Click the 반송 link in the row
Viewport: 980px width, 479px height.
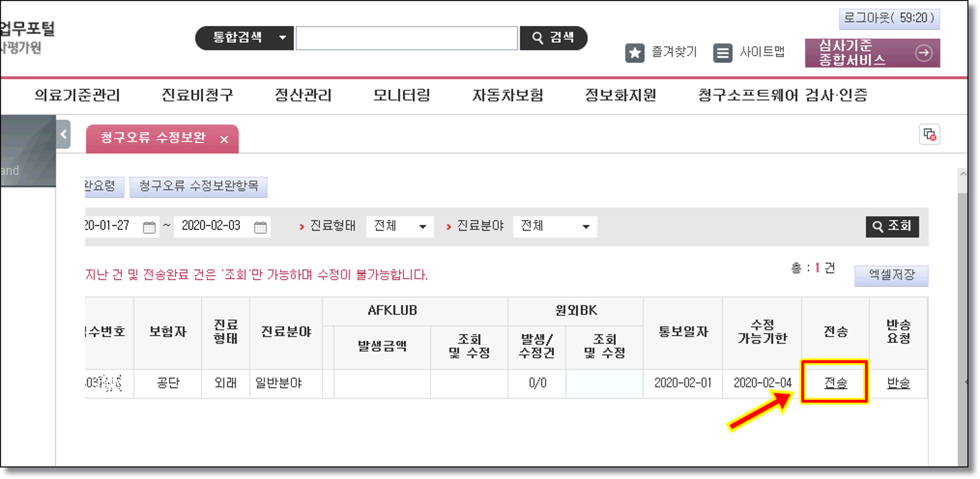point(898,383)
